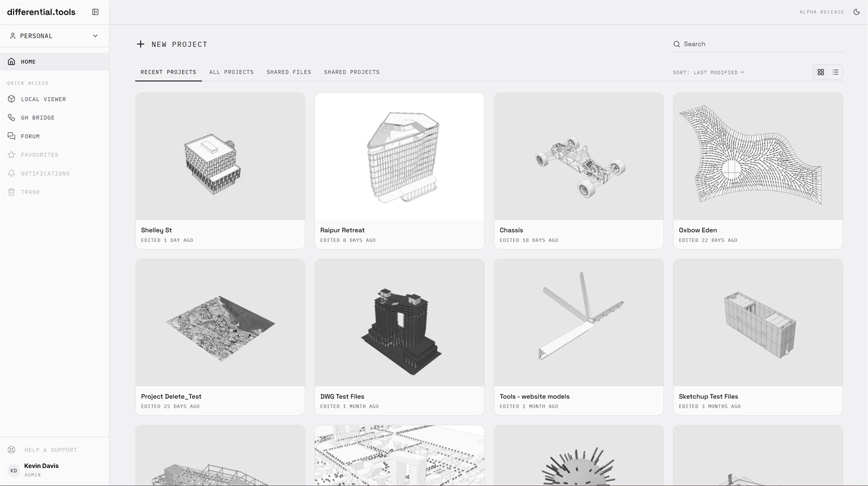Click Oxbow Eden project title
The height and width of the screenshot is (486, 868).
point(698,230)
